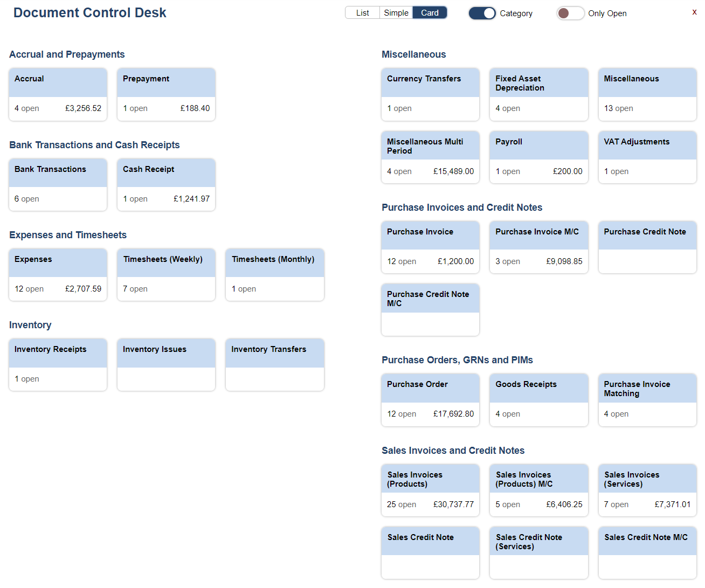Select the Card view tab

pos(430,13)
